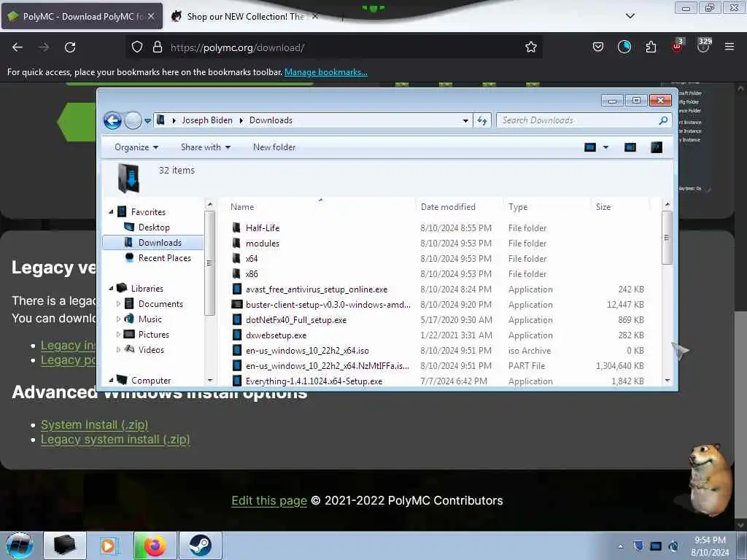
Task: Expand the Music library node
Action: [x=118, y=319]
